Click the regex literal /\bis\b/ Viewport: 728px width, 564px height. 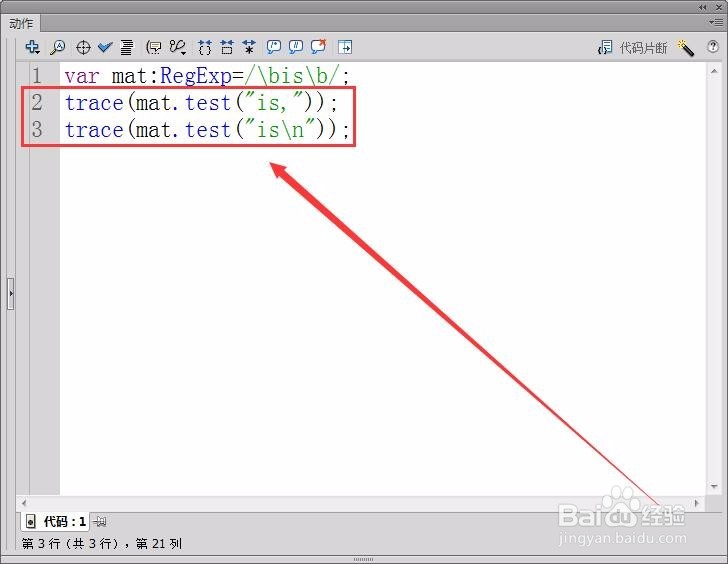[x=292, y=76]
